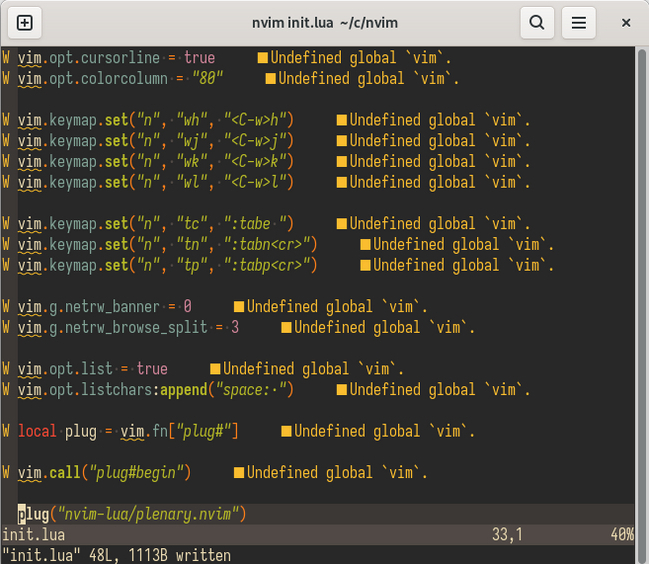
Task: Click the "nvim-lua/plenary.nvim" string
Action: click(x=148, y=514)
